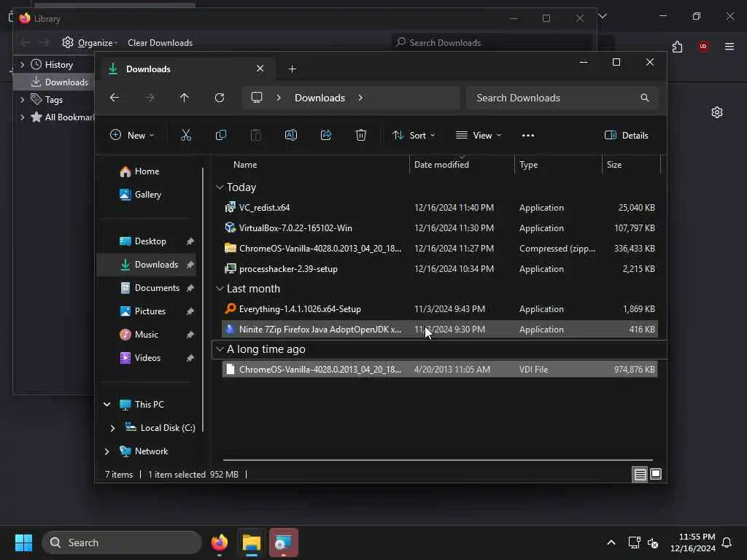This screenshot has width=747, height=560.
Task: Open the Firefox hamburger menu
Action: coord(729,46)
